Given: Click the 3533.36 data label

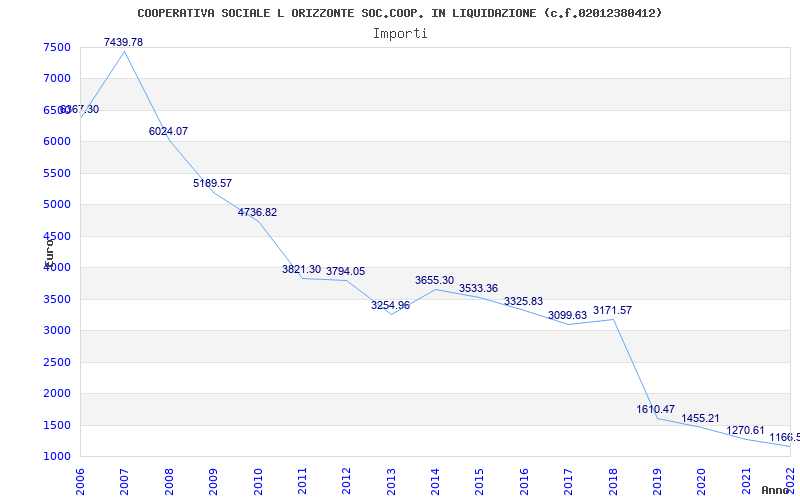Looking at the screenshot, I should (x=479, y=288).
